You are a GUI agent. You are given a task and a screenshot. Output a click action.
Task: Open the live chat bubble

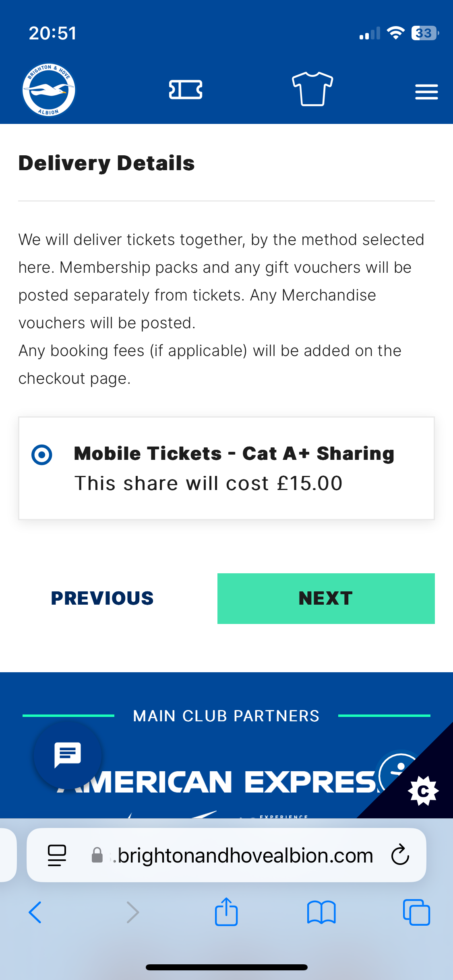coord(68,756)
